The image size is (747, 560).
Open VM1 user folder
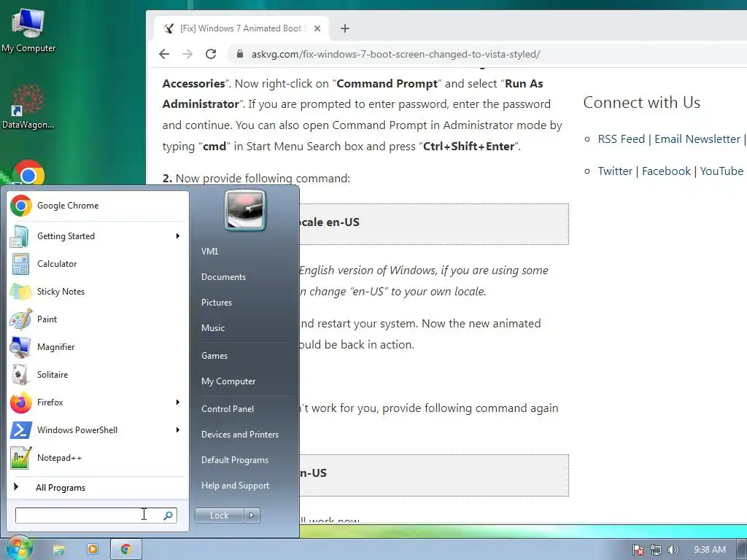[x=209, y=252]
